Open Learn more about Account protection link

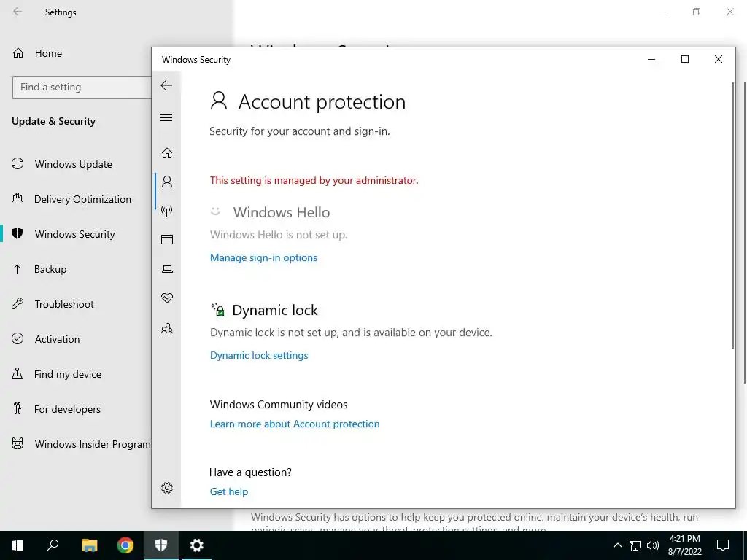[x=295, y=424]
